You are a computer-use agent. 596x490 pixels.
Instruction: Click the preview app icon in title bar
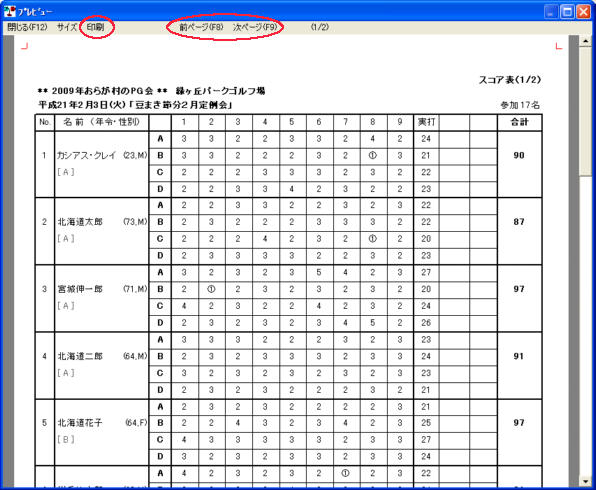tap(10, 11)
